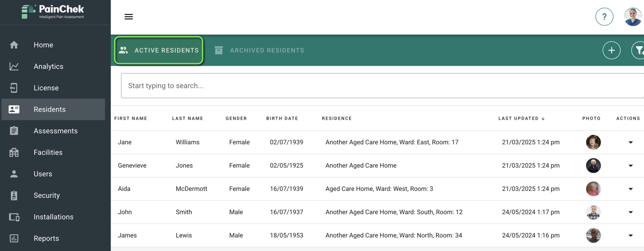
Task: Click the add resident plus icon
Action: (611, 50)
